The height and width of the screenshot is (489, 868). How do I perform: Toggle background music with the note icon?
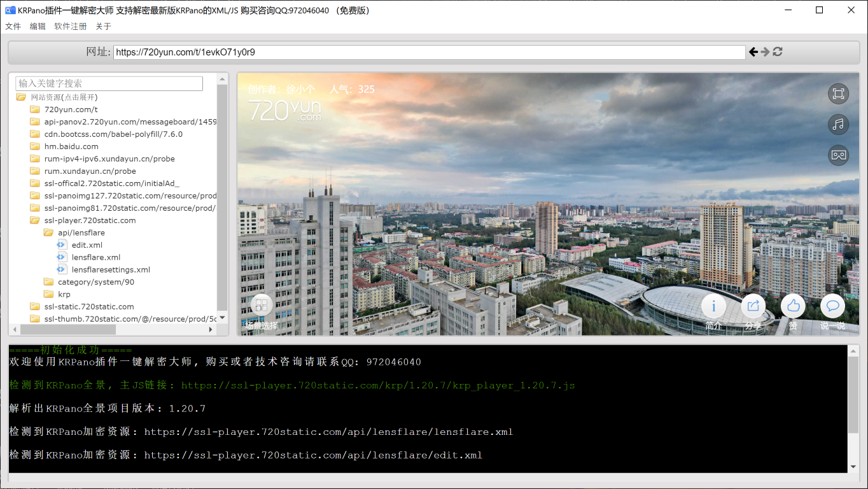(x=838, y=124)
